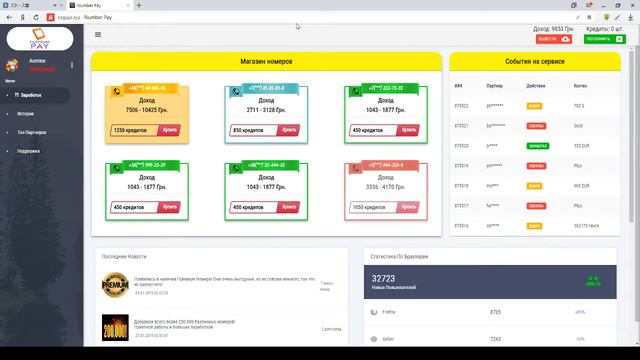Click the Number Pay logo
Screen dimensions: 640x360
pos(40,39)
